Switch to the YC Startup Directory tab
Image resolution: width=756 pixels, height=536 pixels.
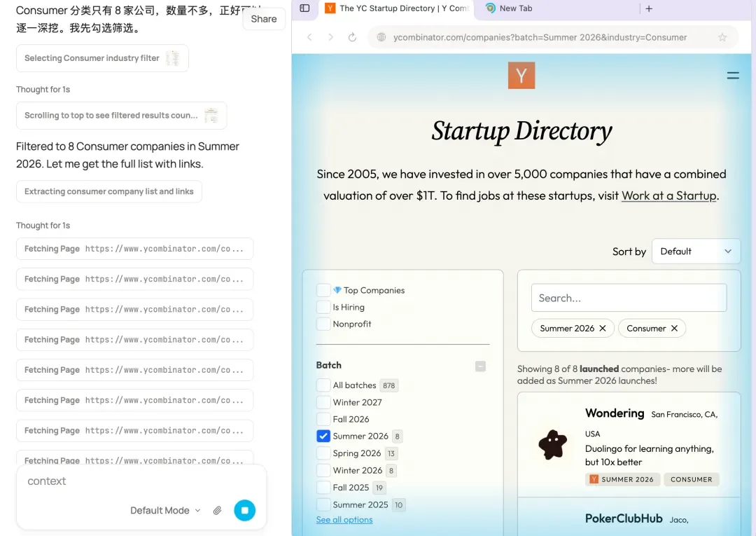click(x=396, y=8)
